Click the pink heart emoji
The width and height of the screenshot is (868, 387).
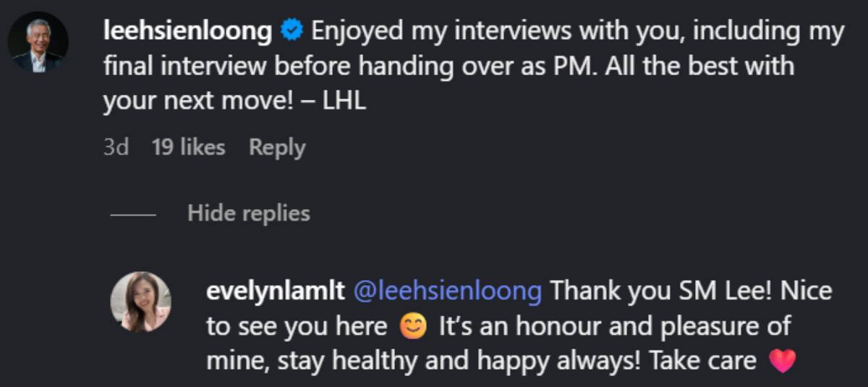click(x=783, y=360)
